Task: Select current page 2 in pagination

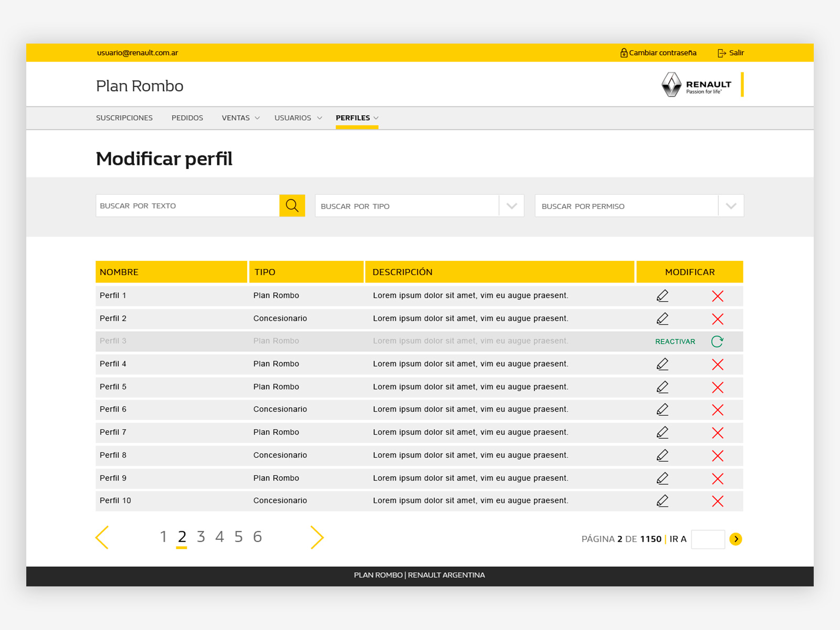Action: click(x=182, y=537)
